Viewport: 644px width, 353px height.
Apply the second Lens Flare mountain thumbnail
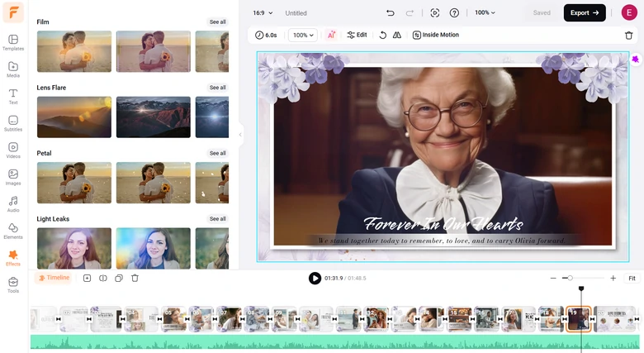[x=154, y=117]
